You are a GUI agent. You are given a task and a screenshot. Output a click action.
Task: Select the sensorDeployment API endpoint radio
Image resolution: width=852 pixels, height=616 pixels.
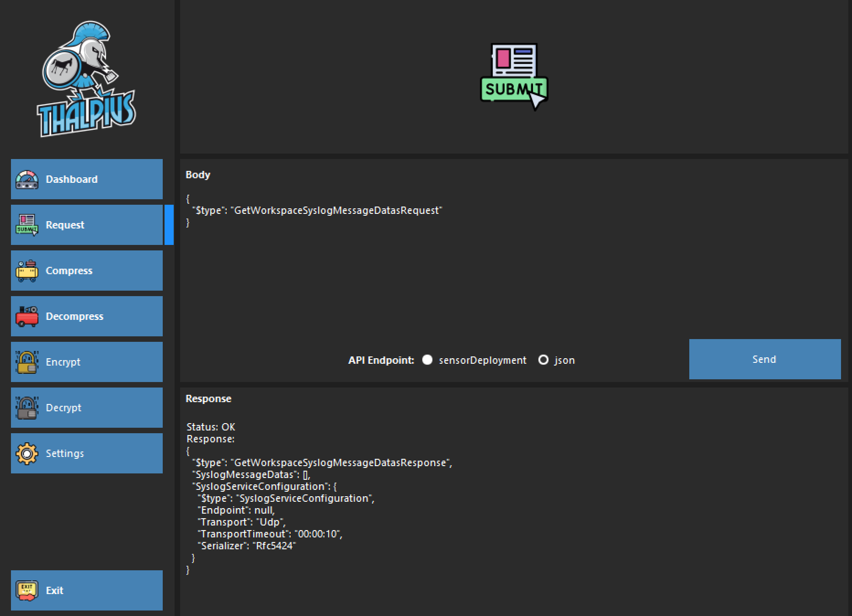[x=427, y=360]
